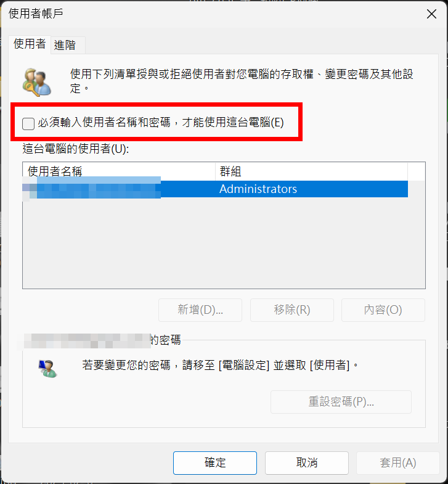This screenshot has width=448, height=484.
Task: Click the 使用者名稱 column header
Action: 119,171
